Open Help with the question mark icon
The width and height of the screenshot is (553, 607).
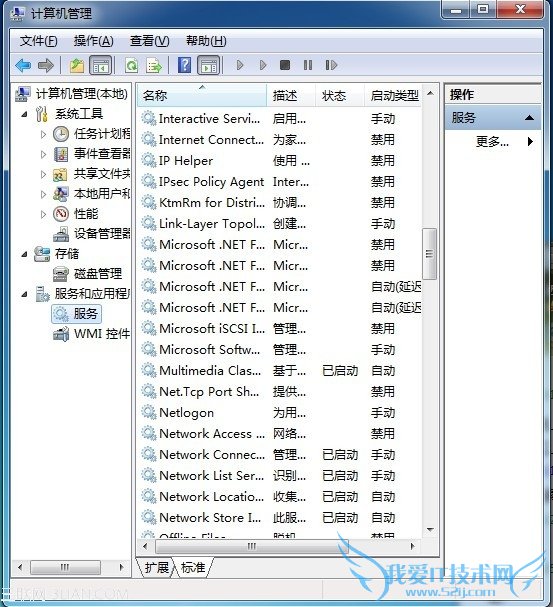185,65
